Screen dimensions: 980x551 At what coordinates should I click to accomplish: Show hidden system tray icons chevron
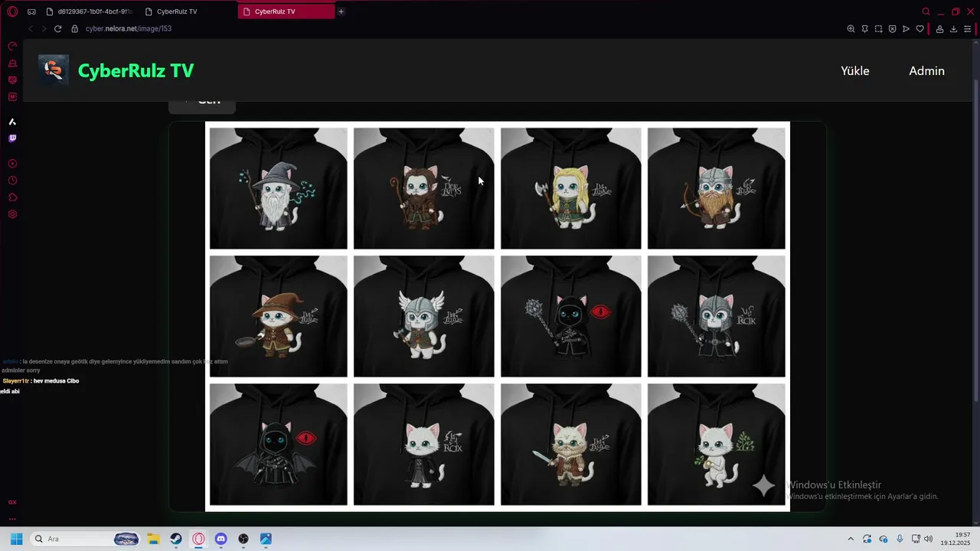point(850,539)
